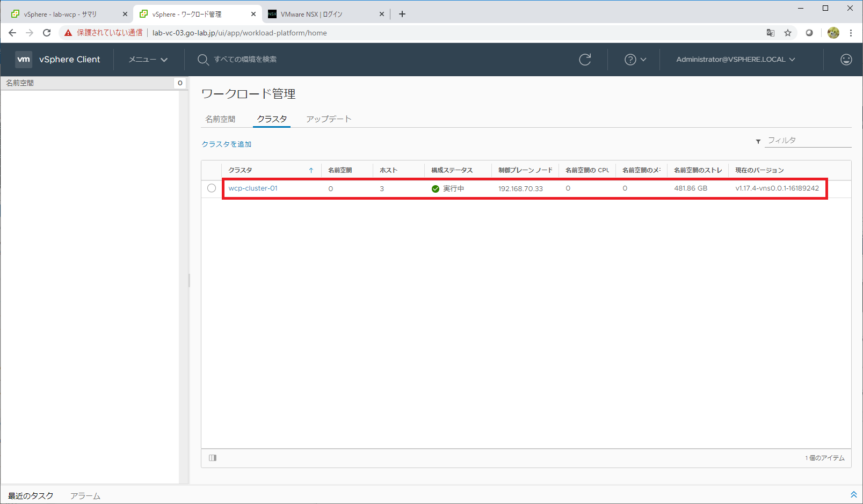Bookmark this page with the star icon
863x504 pixels.
pyautogui.click(x=788, y=33)
